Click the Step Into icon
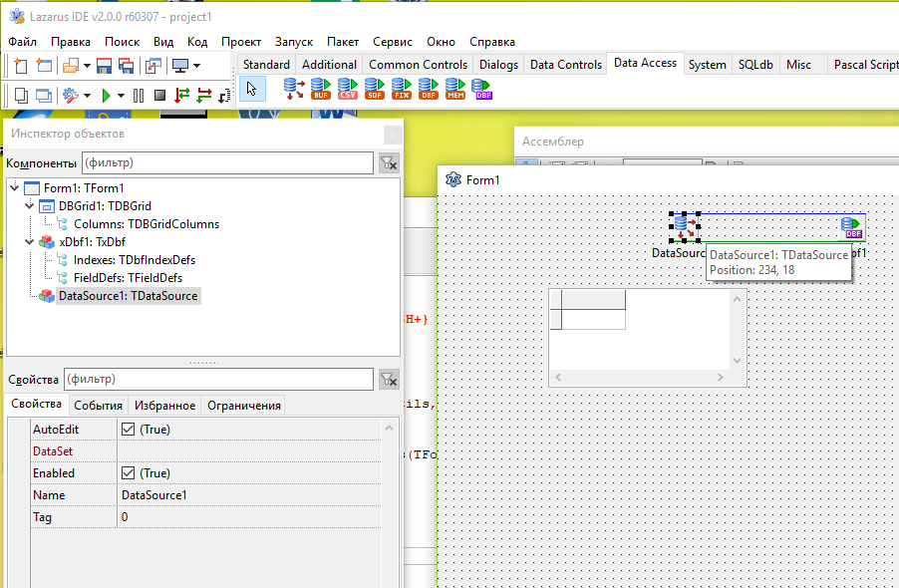899x588 pixels. (182, 95)
